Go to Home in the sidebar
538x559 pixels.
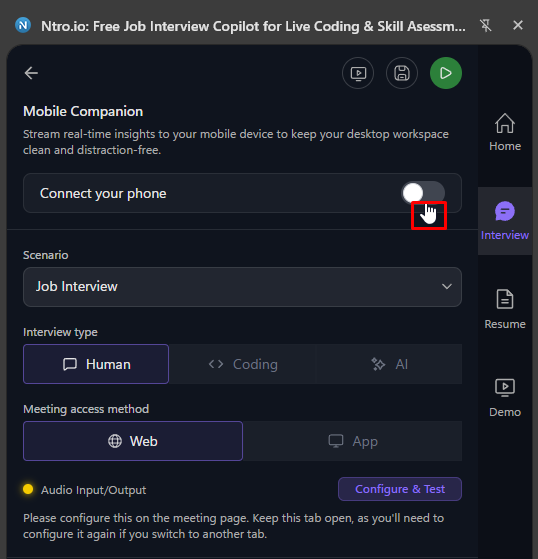point(505,132)
